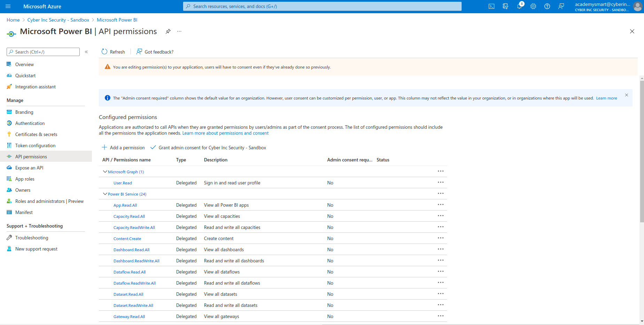Open options for the User.Read row
Screen dimensions: 644x325
tap(441, 182)
